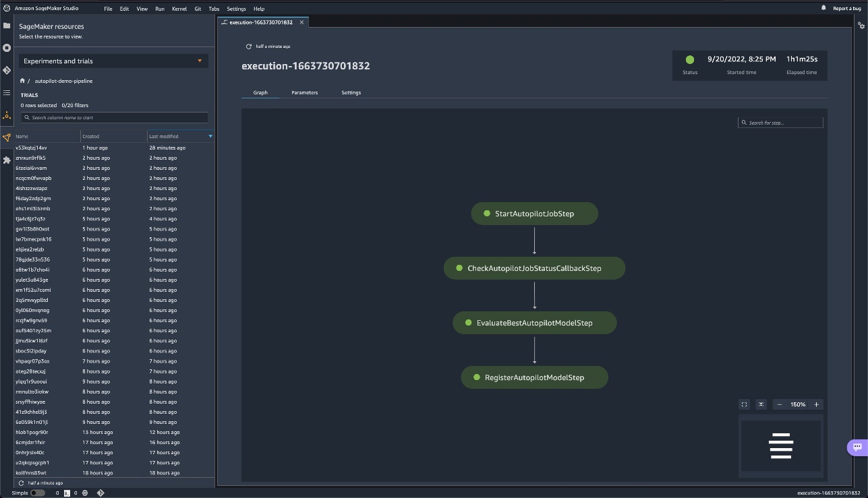Select trial row v53kqtzj14xv
This screenshot has height=498, width=868.
[x=113, y=148]
